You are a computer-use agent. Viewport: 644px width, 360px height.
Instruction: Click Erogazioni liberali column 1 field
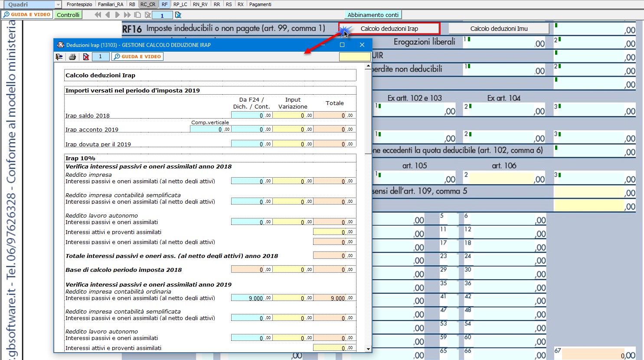click(x=504, y=43)
